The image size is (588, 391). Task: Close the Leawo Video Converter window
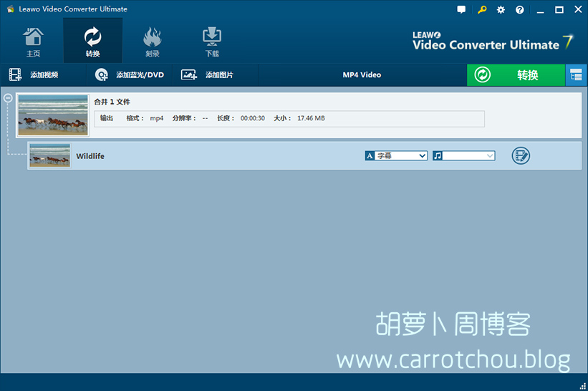(x=578, y=9)
